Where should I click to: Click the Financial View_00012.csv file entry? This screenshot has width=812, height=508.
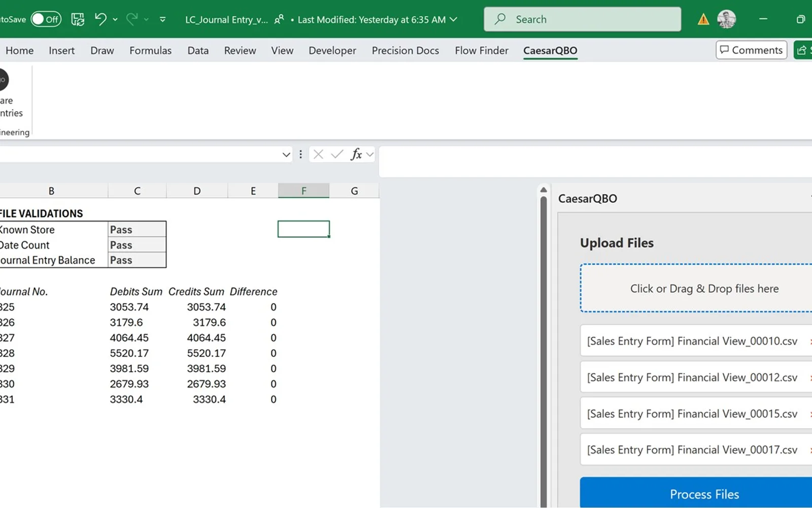click(696, 377)
